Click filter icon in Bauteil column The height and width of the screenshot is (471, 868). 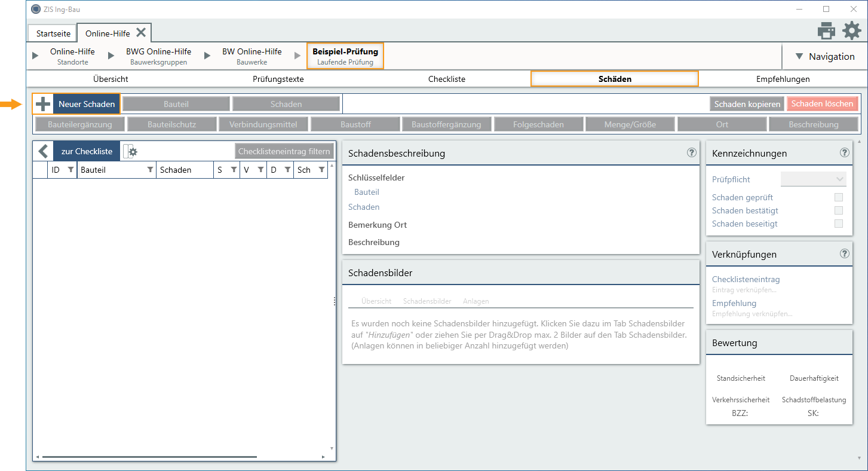click(150, 170)
